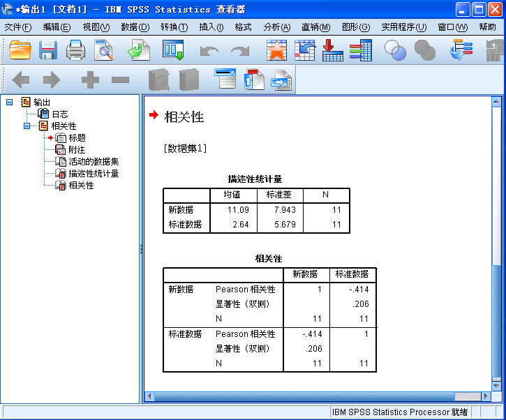The image size is (506, 420).
Task: Expand outline item with plus icon
Action: pos(90,80)
